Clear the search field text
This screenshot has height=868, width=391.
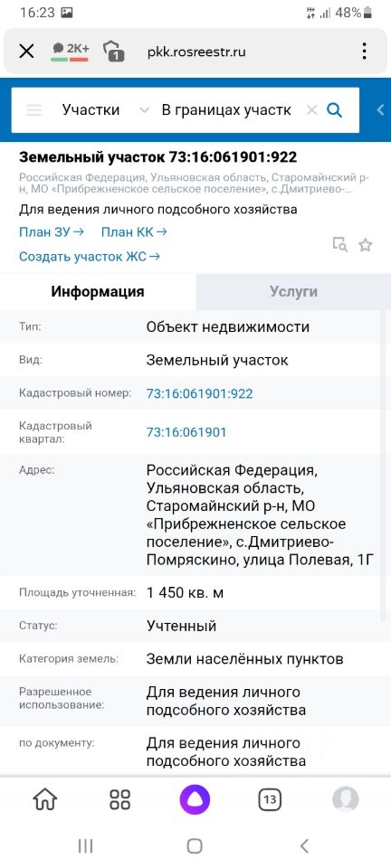[311, 110]
